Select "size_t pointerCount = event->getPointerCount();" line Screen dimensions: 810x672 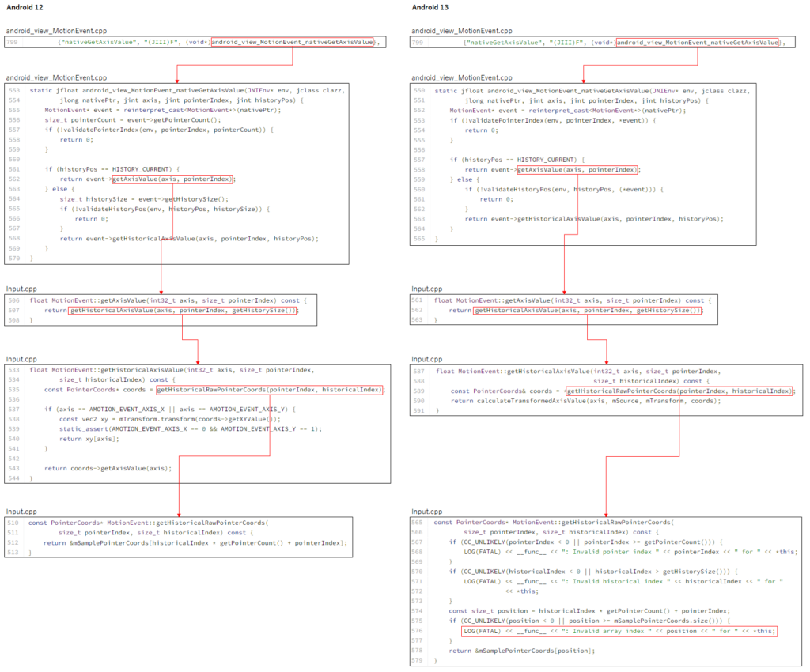point(133,119)
